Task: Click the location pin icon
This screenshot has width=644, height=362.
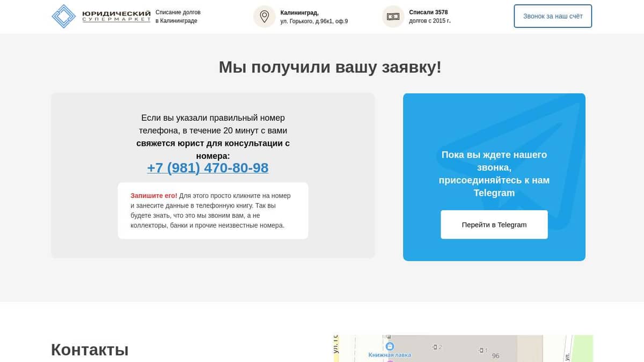Action: click(264, 16)
